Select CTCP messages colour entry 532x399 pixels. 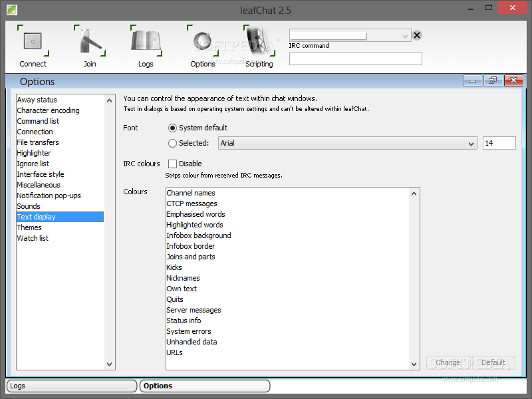point(287,203)
